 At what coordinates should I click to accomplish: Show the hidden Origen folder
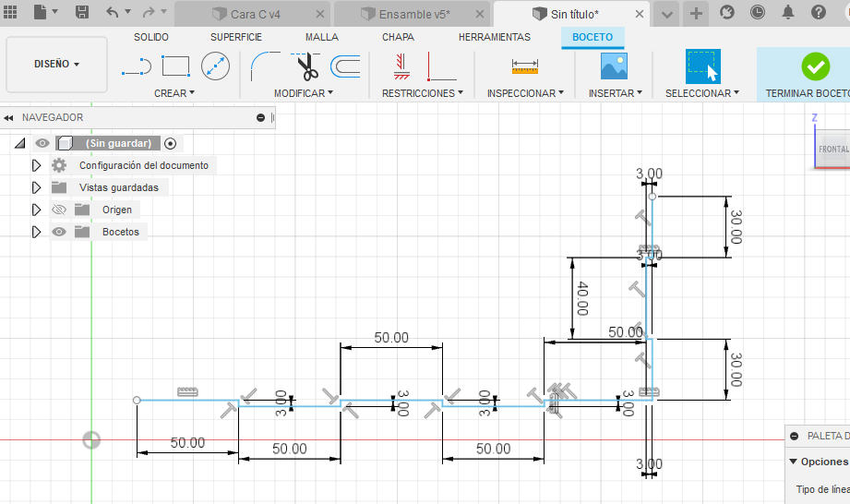click(58, 210)
